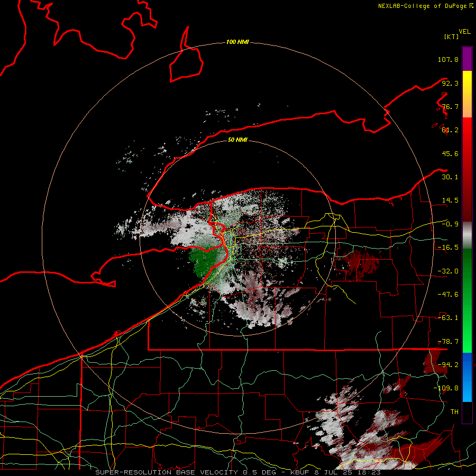Click the 100 NMI range ring label

click(x=237, y=42)
